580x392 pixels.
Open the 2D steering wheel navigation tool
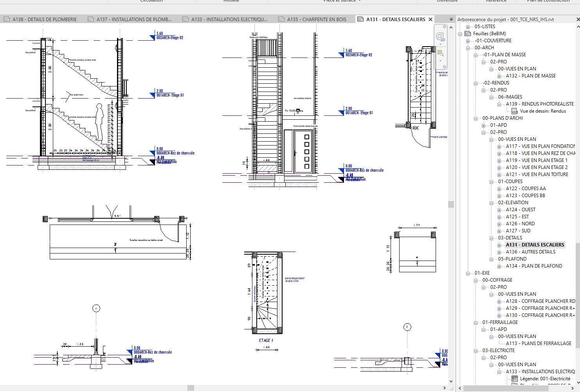440,38
